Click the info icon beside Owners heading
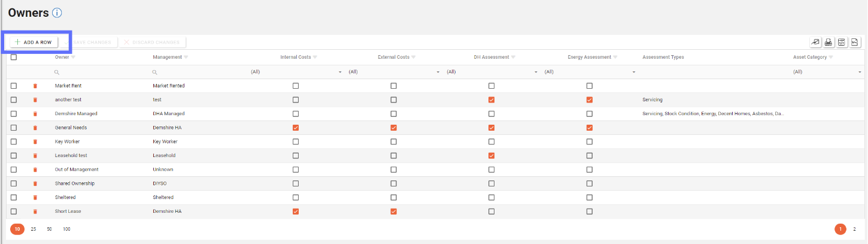868x244 pixels. click(x=57, y=13)
